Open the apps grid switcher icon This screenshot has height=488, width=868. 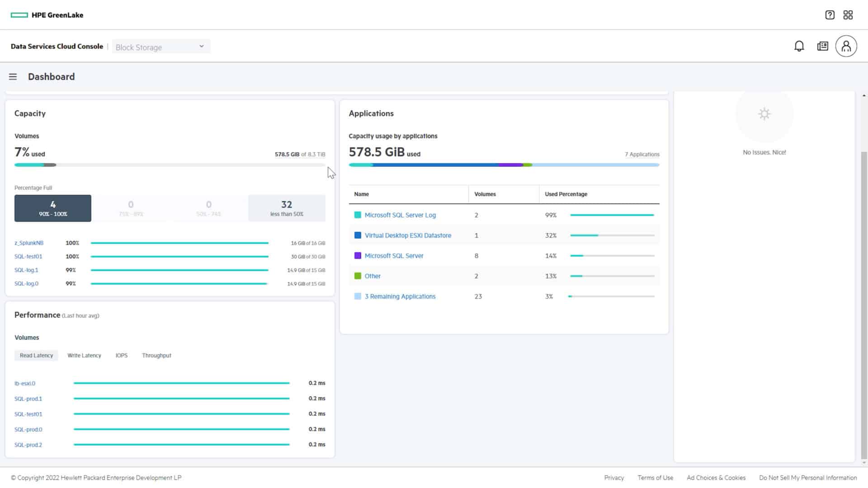[848, 15]
